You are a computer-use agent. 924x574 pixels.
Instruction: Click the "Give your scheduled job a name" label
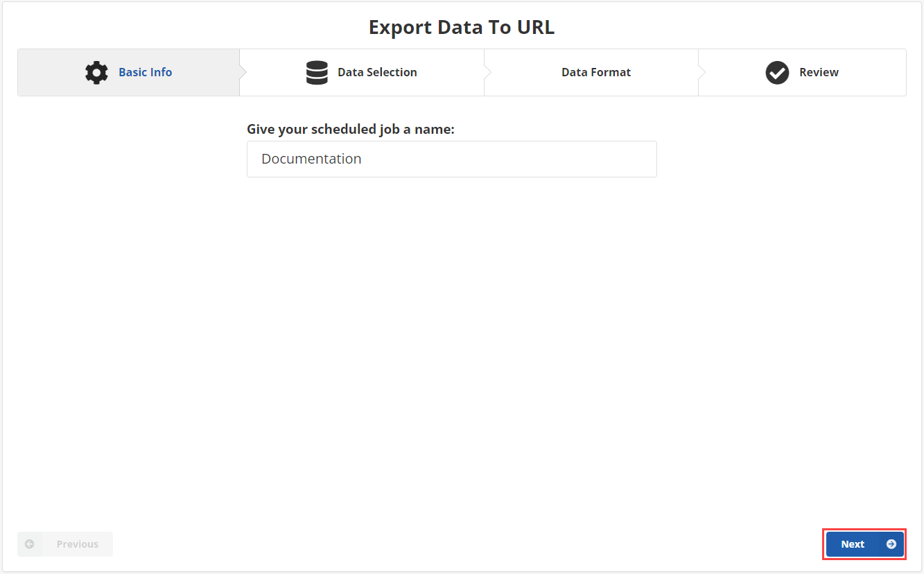[x=350, y=129]
